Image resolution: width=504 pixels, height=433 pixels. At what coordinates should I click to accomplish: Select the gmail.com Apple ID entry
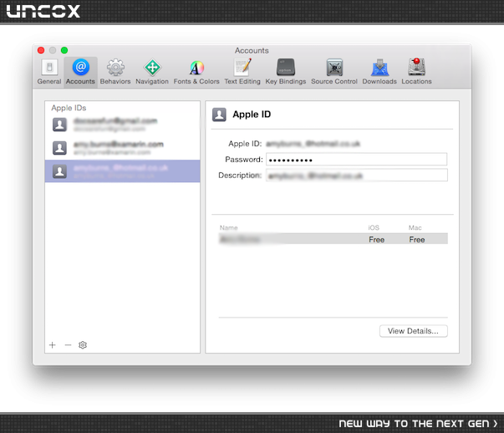pyautogui.click(x=123, y=125)
